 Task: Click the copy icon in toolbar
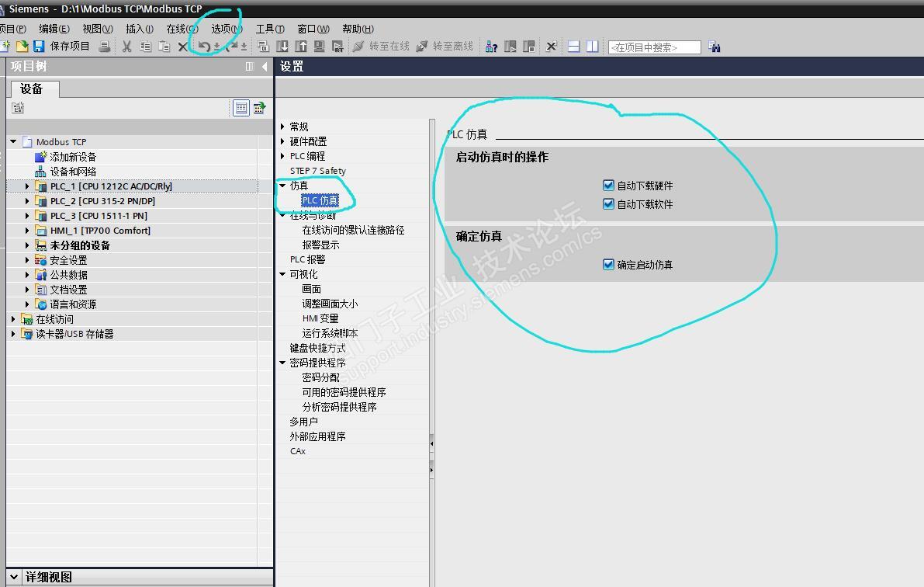[x=146, y=46]
